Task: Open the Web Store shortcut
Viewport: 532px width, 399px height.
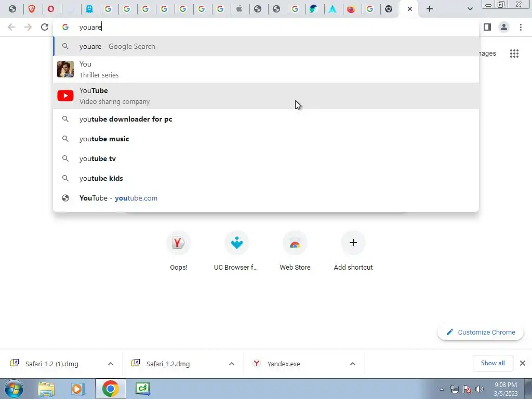Action: coord(295,250)
